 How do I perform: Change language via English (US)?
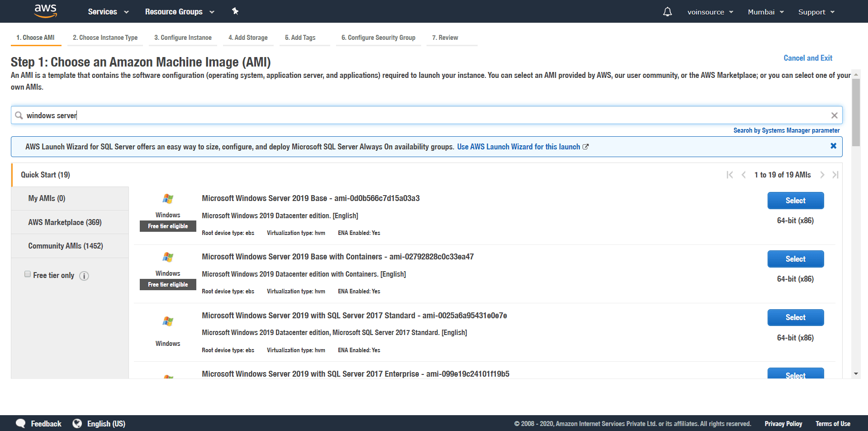(x=106, y=424)
